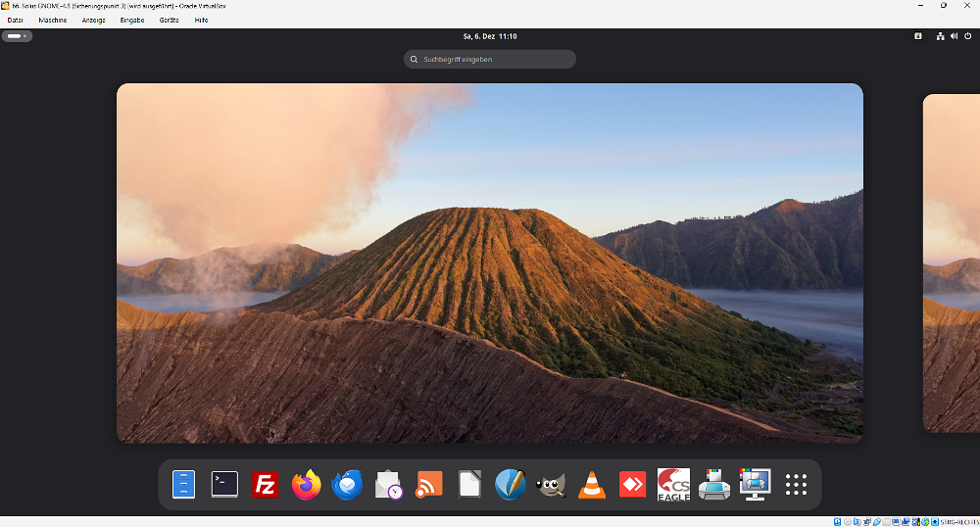Open the Maschine menu in VirtualBox
This screenshot has height=527, width=980.
[x=53, y=20]
